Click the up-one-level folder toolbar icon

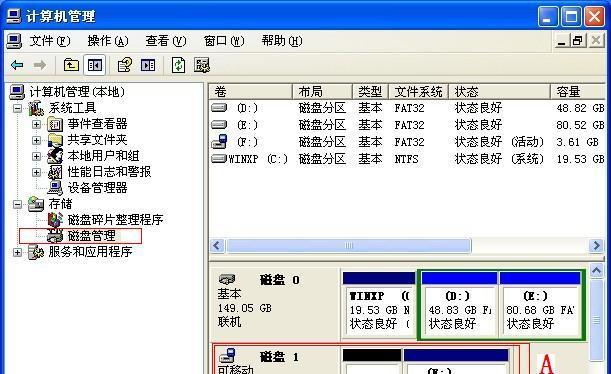(x=71, y=65)
